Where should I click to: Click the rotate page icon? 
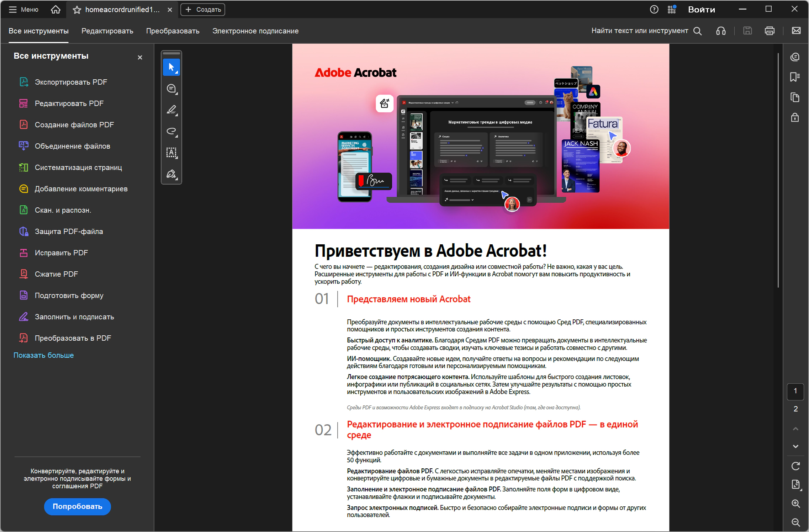[x=795, y=466]
